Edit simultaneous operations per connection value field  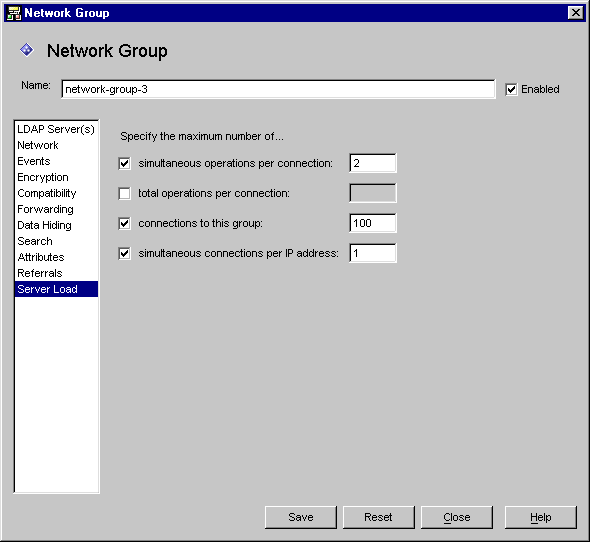click(x=373, y=163)
